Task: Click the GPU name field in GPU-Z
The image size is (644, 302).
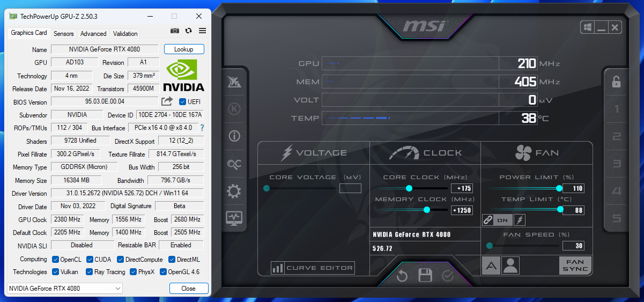Action: click(x=105, y=49)
